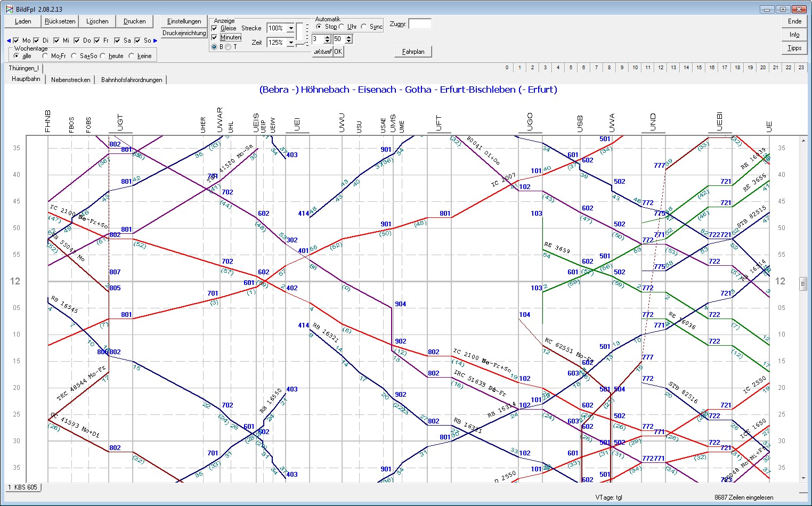The width and height of the screenshot is (812, 506).
Task: Open the Bahnhofsfahrordnungen tab
Action: tap(132, 80)
